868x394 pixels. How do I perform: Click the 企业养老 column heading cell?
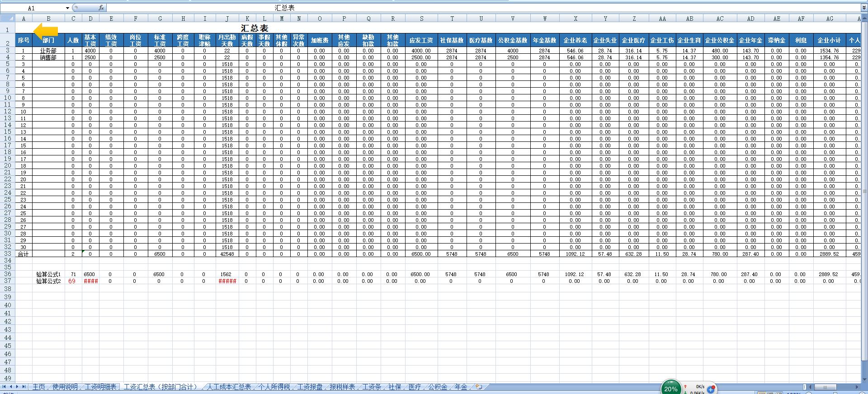click(x=576, y=40)
